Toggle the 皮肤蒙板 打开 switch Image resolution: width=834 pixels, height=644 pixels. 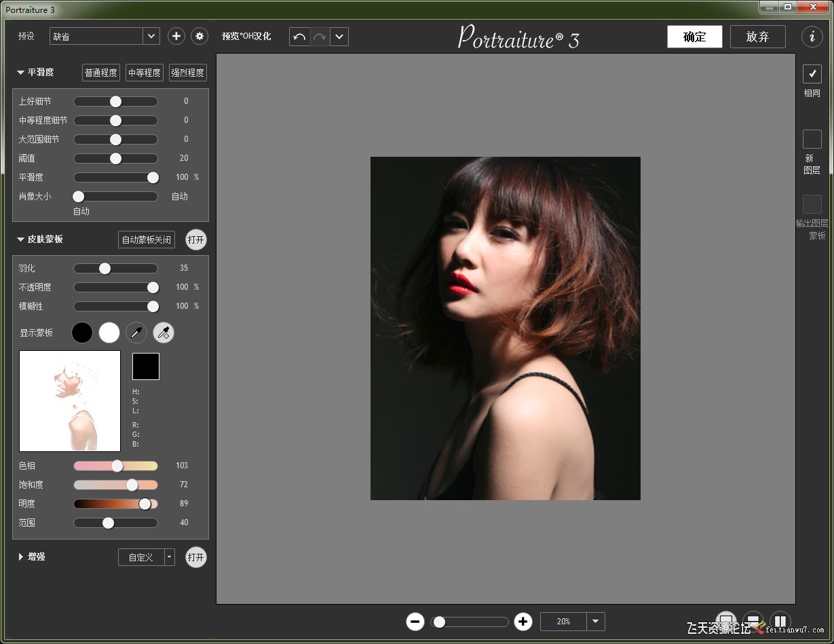coord(195,240)
